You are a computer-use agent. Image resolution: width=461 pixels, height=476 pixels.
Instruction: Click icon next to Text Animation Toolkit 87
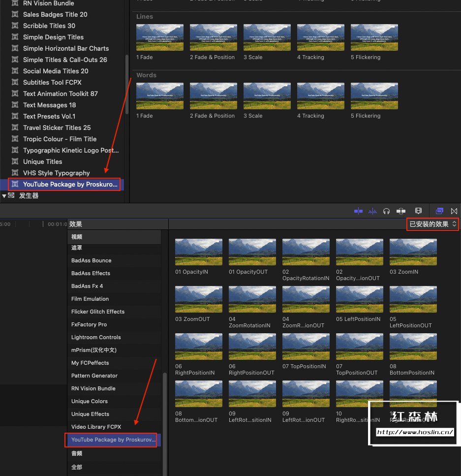(x=15, y=94)
